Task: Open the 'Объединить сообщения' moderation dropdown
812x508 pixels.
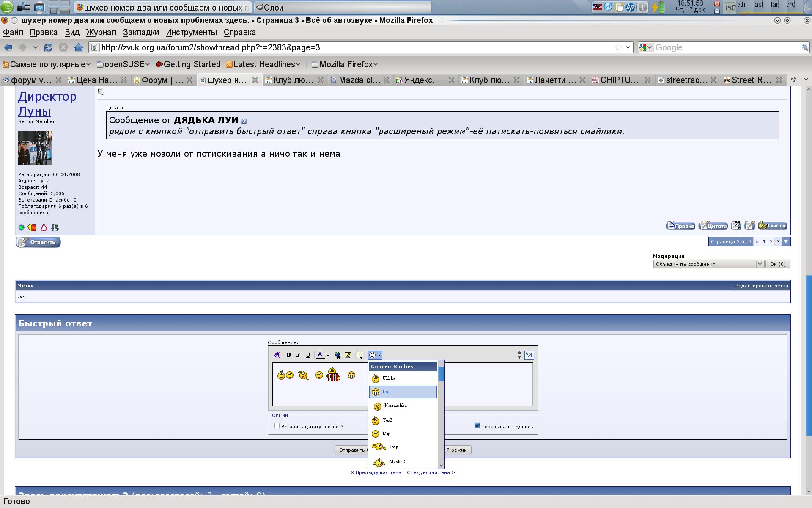Action: [708, 264]
